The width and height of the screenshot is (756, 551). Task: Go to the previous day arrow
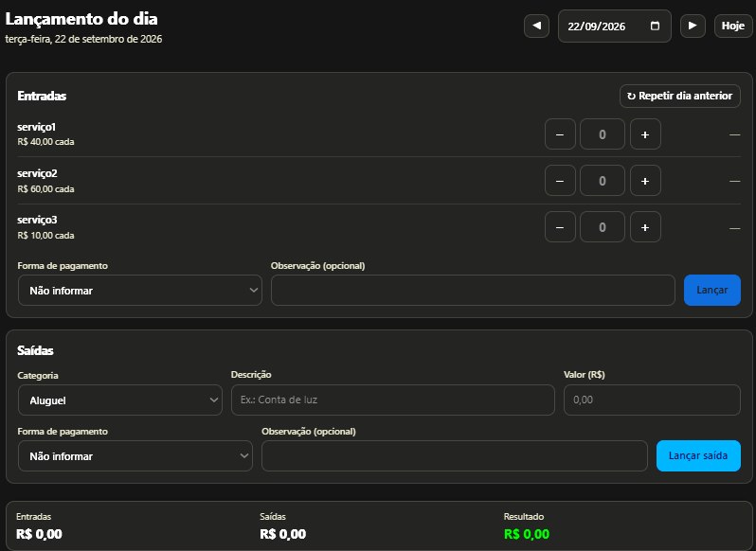[536, 26]
